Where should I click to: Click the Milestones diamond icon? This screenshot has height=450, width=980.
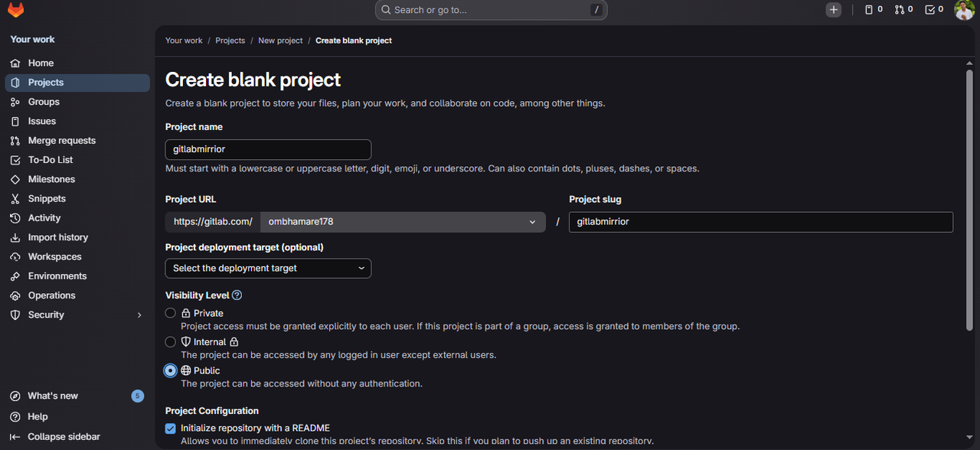tap(15, 179)
